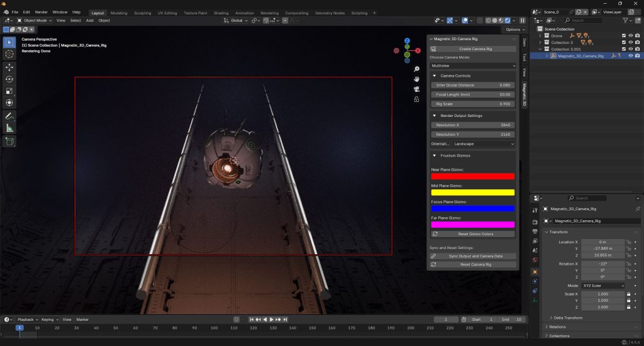Viewport: 644px width, 346px height.
Task: Open the Landscape orientation dropdown
Action: 484,144
